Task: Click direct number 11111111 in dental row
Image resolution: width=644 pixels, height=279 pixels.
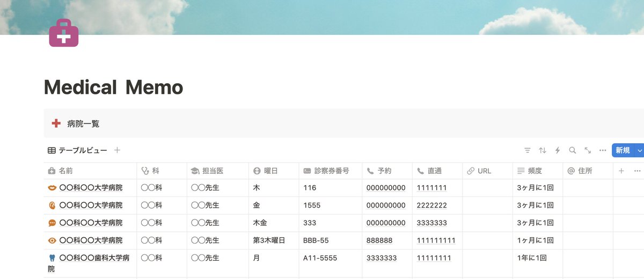Action: tap(434, 258)
